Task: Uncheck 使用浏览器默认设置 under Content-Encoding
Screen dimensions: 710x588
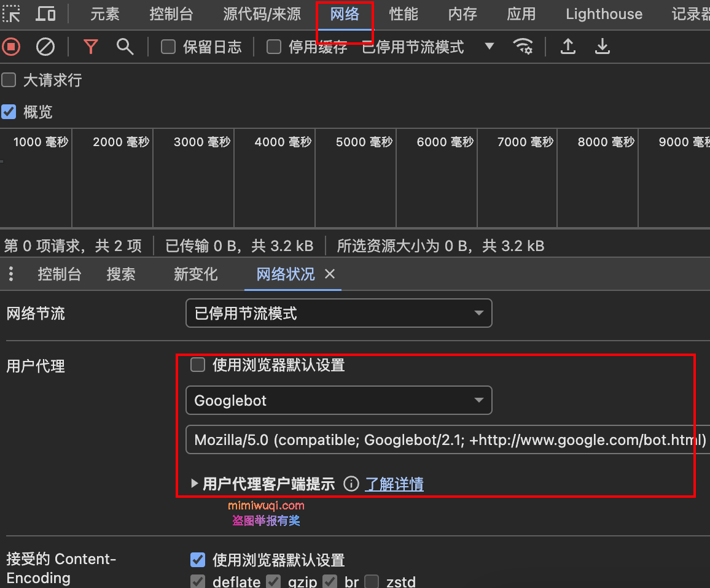Action: [x=197, y=560]
